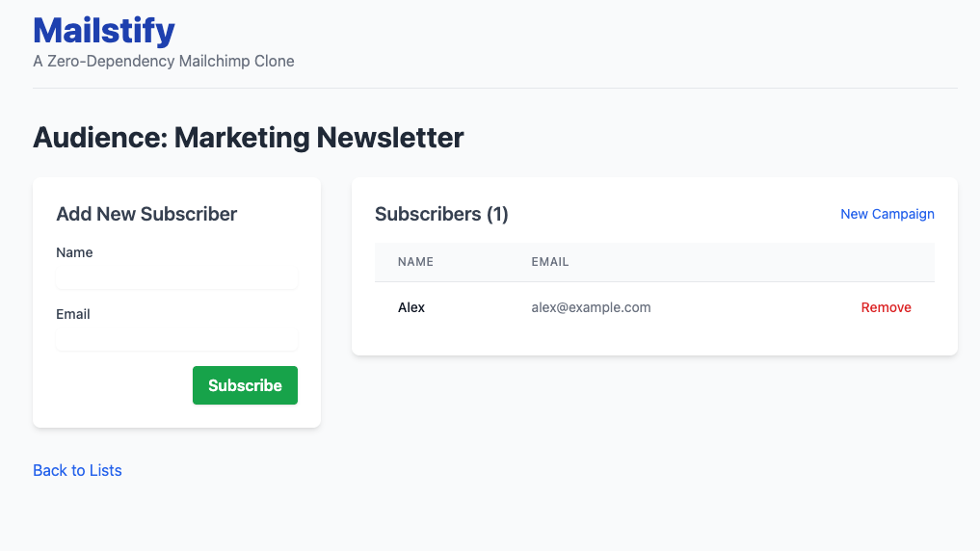Click the Mailstify logo title

[x=104, y=31]
